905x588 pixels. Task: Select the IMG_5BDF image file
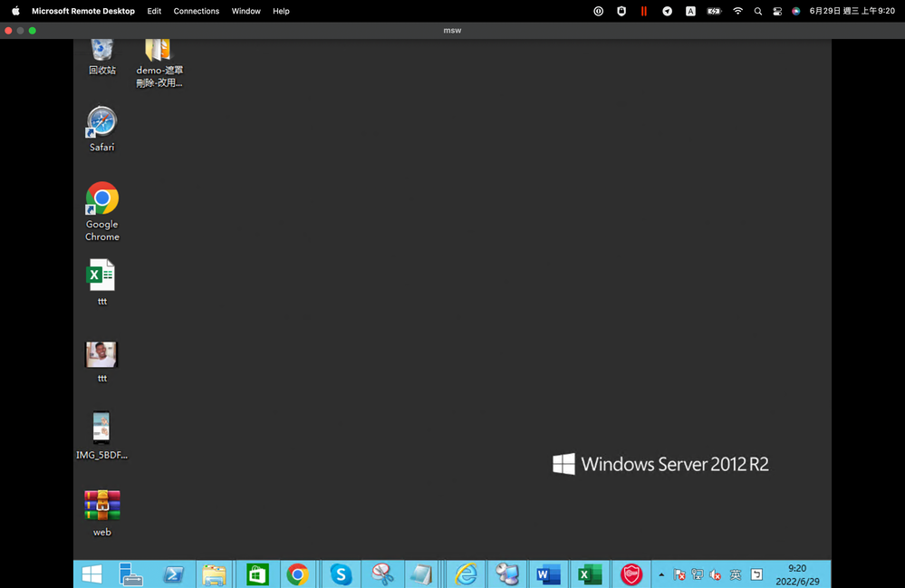[x=102, y=436]
